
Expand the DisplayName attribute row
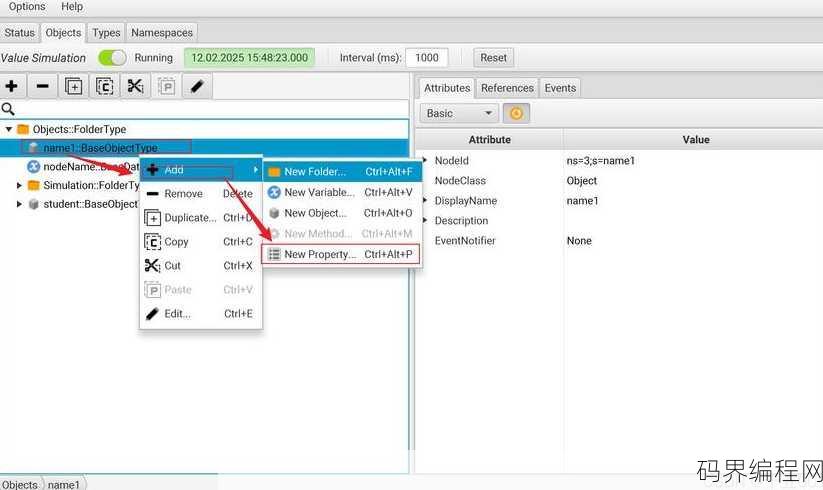coord(425,200)
